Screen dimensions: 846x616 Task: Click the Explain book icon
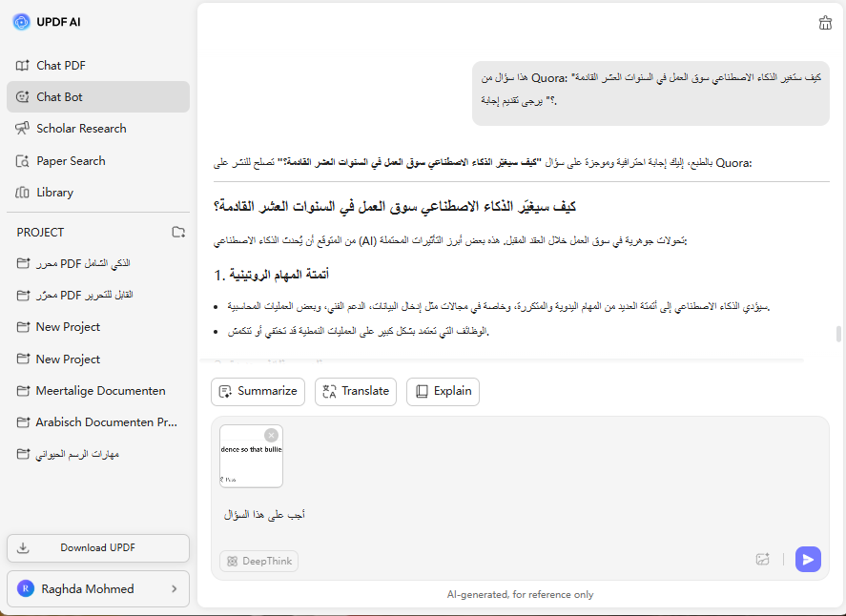(422, 391)
